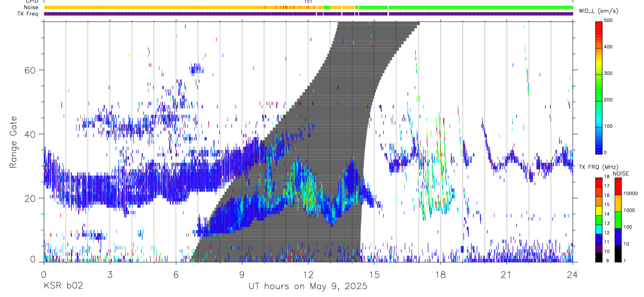Click the TX FRQ (MHz) color scale

click(x=598, y=219)
